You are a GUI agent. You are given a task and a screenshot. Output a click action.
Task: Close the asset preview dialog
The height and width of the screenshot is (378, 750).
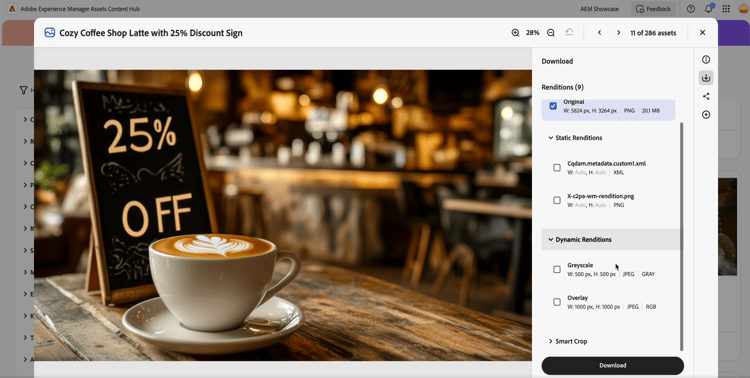tap(702, 33)
